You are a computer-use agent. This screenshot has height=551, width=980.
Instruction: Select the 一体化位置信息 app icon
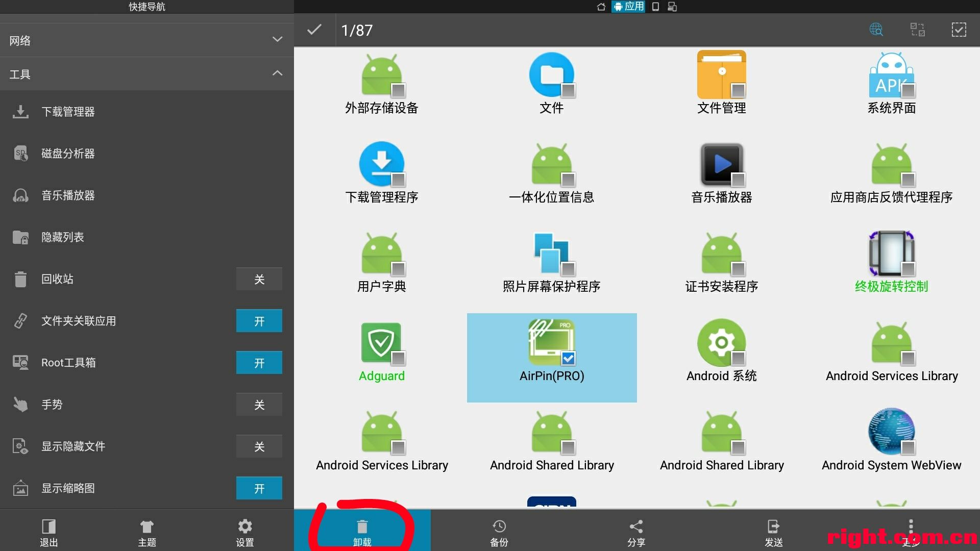click(552, 164)
